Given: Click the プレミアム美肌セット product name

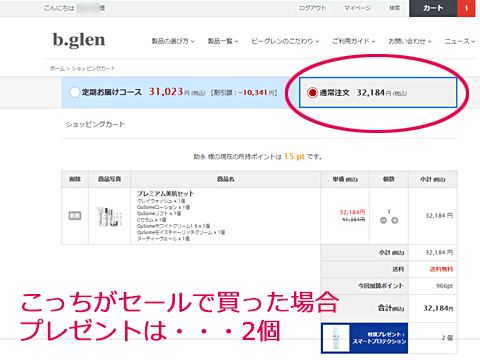Looking at the screenshot, I should (x=165, y=194).
